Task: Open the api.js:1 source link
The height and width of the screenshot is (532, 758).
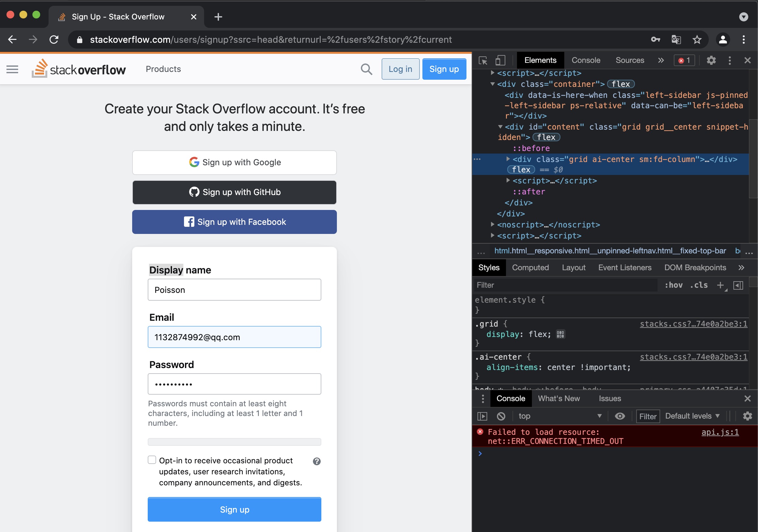Action: 720,432
